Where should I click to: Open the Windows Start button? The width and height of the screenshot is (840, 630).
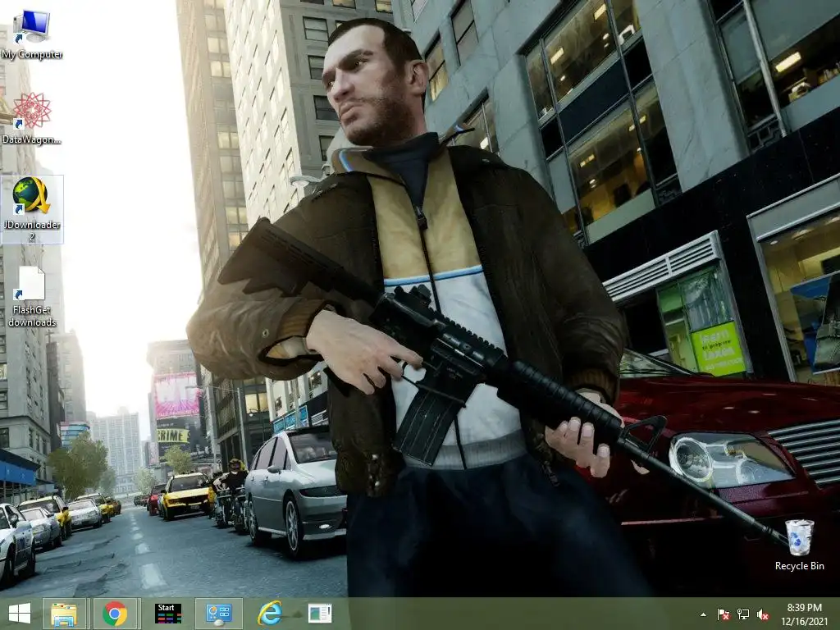pyautogui.click(x=20, y=614)
